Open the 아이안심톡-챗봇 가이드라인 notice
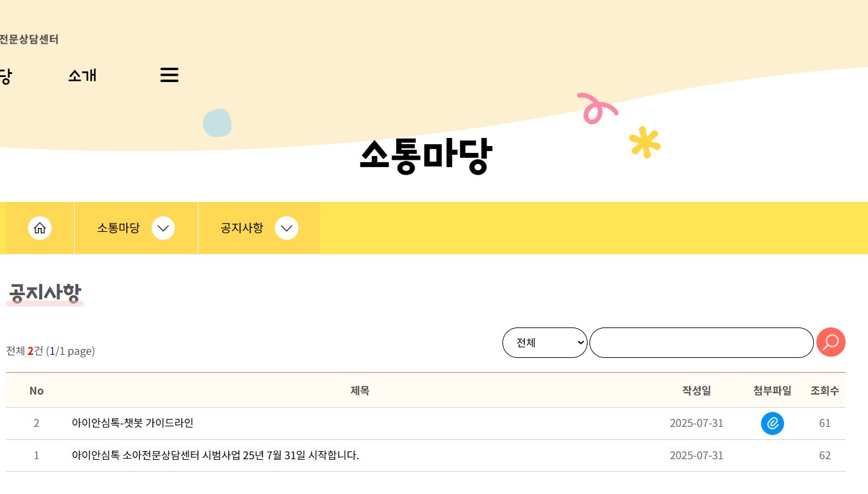The height and width of the screenshot is (494, 868). 133,423
